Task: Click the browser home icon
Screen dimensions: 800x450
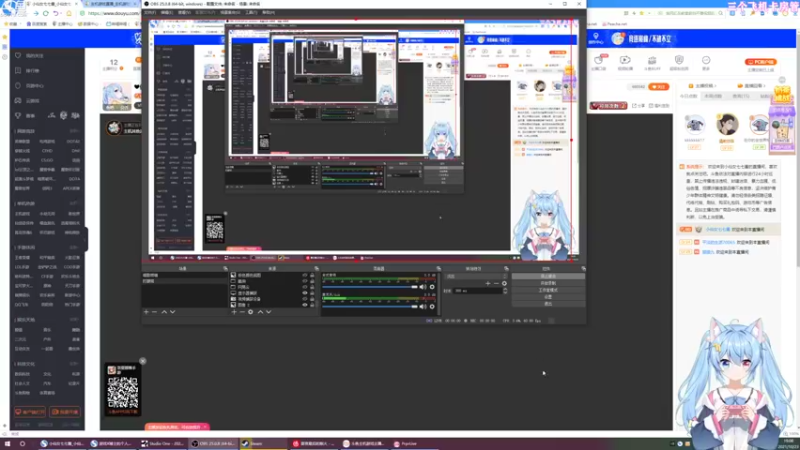Action: [68, 13]
